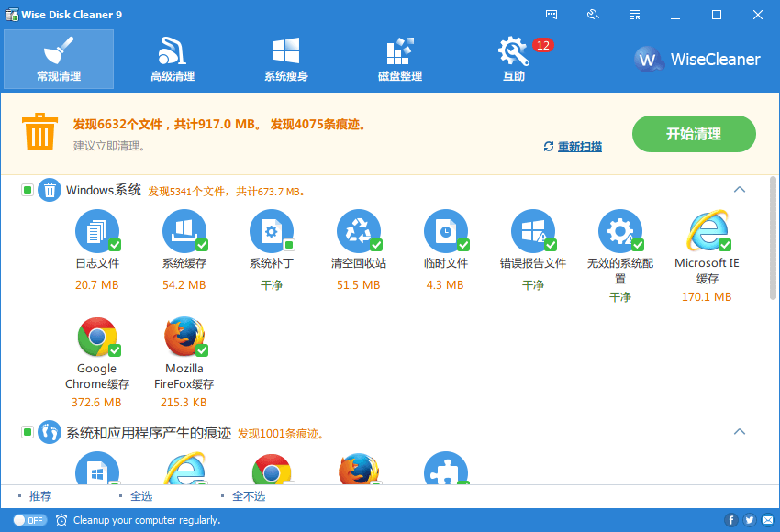Screen dimensions: 780x532
Task: Collapse the Windows系统 section
Action: (740, 190)
